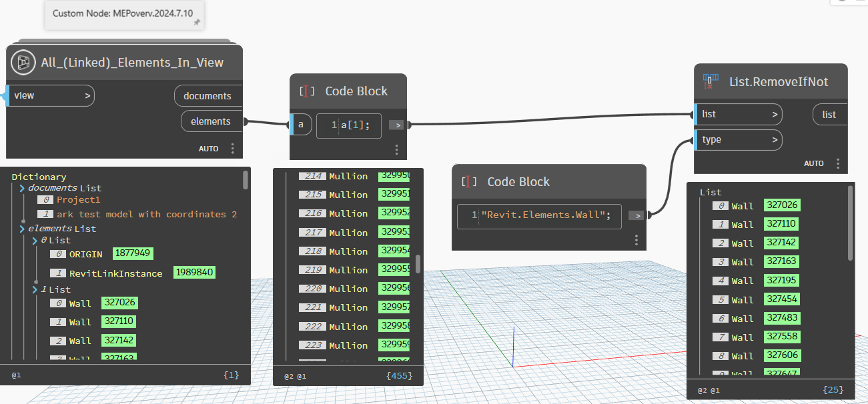
Task: Click the pin icon on MEPoverv custom node tooltip
Action: tap(197, 22)
